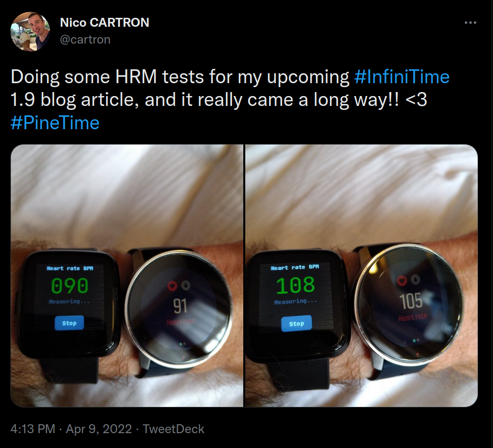Screen dimensions: 493x448
Task: Click the green 108 heart rate reading
Action: tap(295, 285)
